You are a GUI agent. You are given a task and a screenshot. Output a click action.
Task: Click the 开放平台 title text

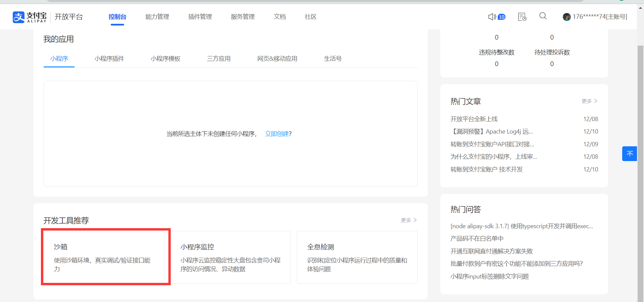click(69, 17)
